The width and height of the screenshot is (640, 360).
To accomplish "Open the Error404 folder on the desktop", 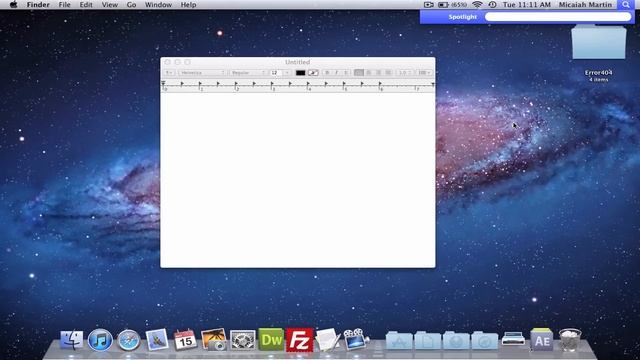I will click(x=598, y=42).
